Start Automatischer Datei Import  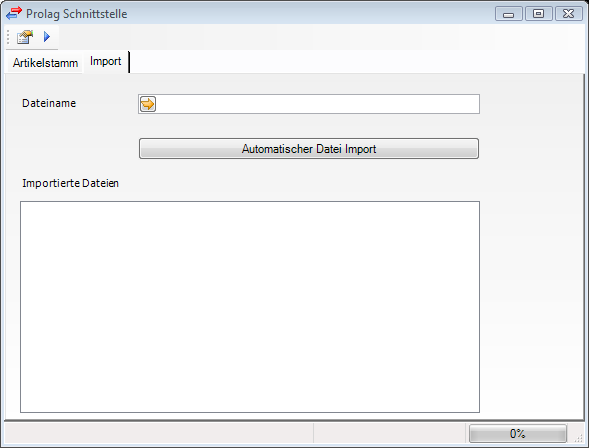pos(309,149)
